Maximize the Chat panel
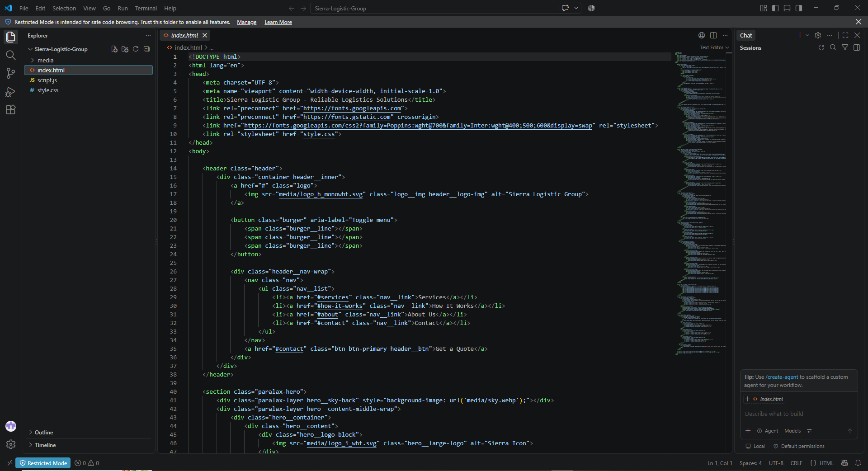The width and height of the screenshot is (868, 471). (x=845, y=35)
